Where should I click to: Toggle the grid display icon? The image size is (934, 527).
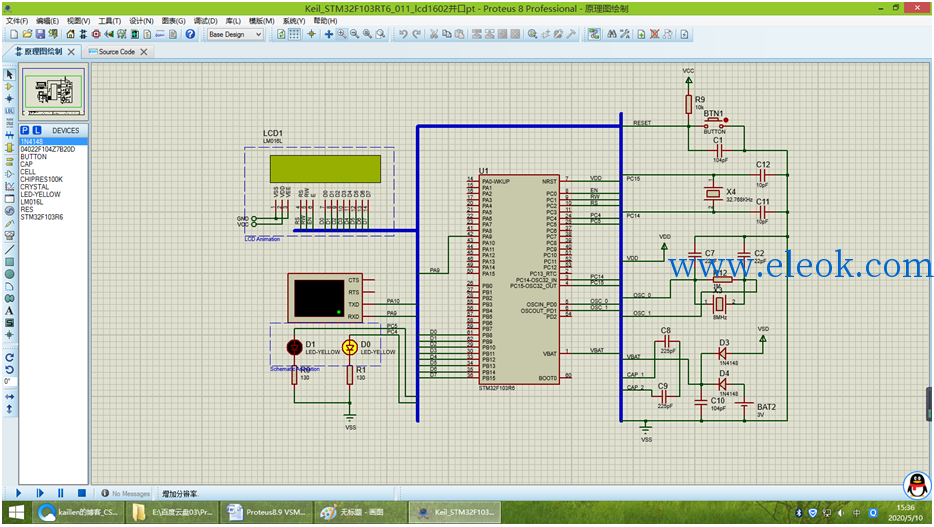tap(294, 35)
